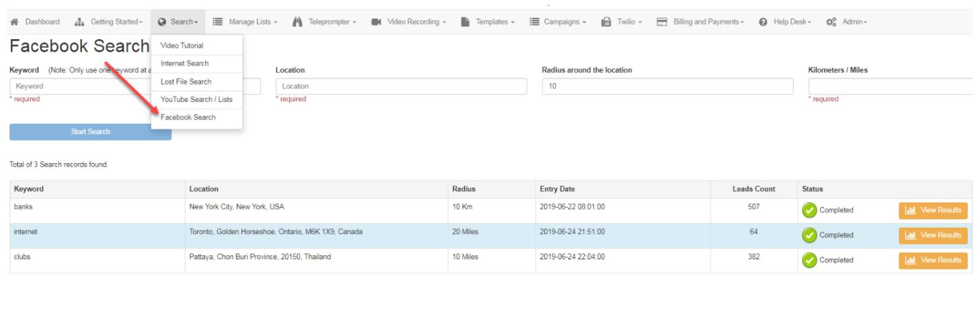
Task: Click the Billing and Payments card icon
Action: 662,22
